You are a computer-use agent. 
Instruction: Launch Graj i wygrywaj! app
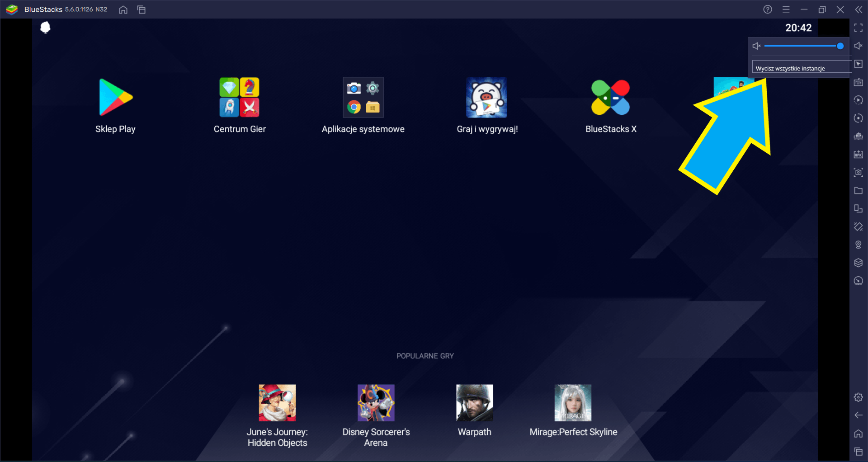(487, 97)
